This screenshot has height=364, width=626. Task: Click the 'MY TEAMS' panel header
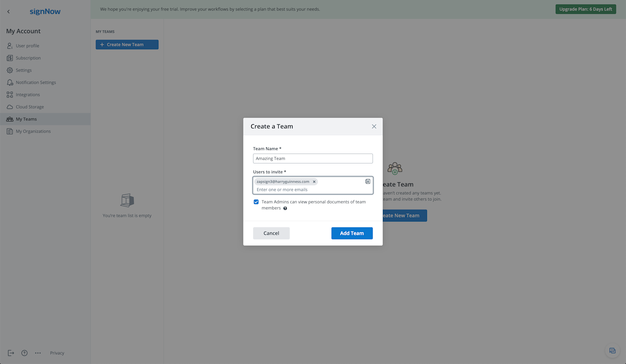click(105, 32)
